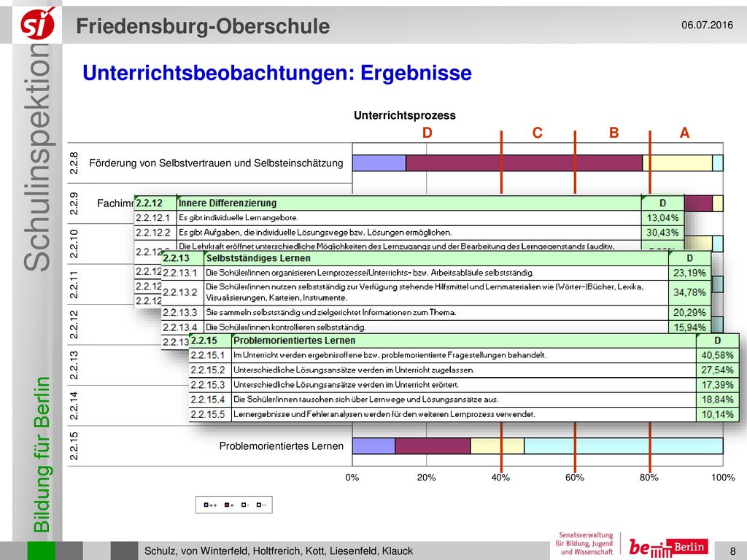Click the value '34,78%'
This screenshot has height=560, width=747.
(689, 292)
